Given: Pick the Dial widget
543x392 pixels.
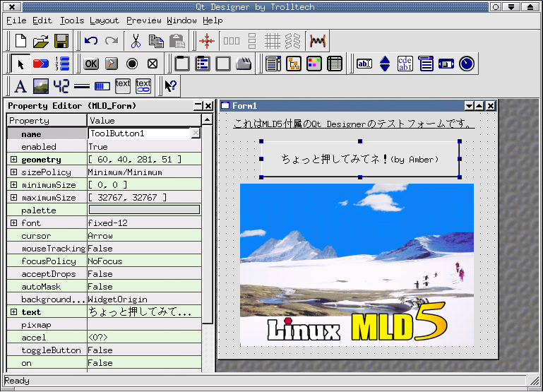Looking at the screenshot, I should coord(467,64).
